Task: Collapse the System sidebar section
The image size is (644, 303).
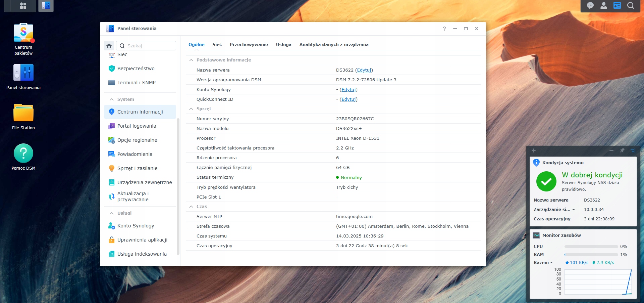Action: pyautogui.click(x=112, y=99)
